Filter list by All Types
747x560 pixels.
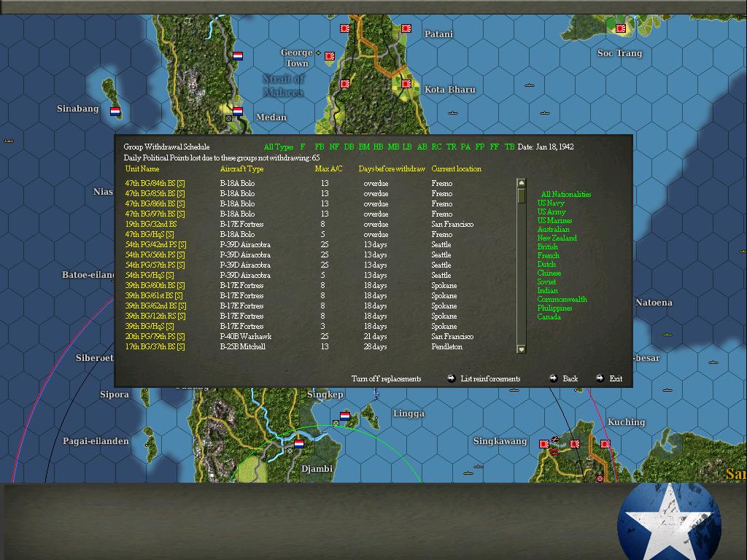point(279,147)
